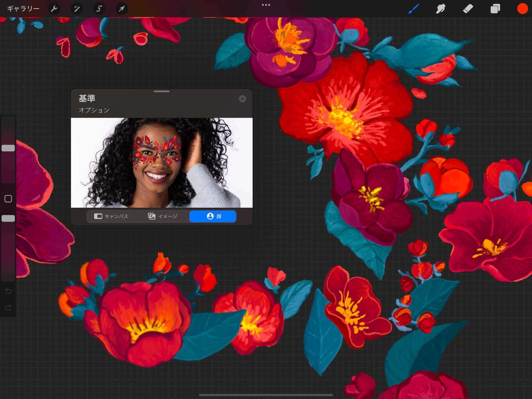The width and height of the screenshot is (532, 399).
Task: Tap the square modify button in sidebar
Action: coord(8,199)
